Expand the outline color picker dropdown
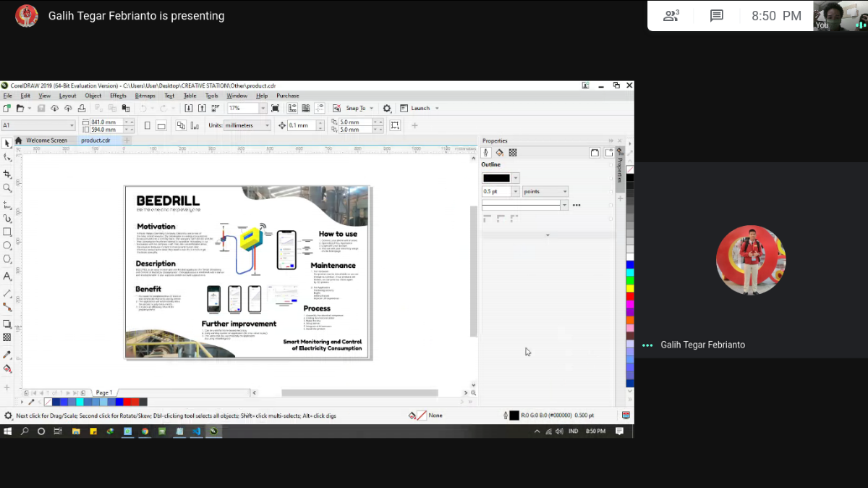This screenshot has height=488, width=868. click(x=515, y=178)
